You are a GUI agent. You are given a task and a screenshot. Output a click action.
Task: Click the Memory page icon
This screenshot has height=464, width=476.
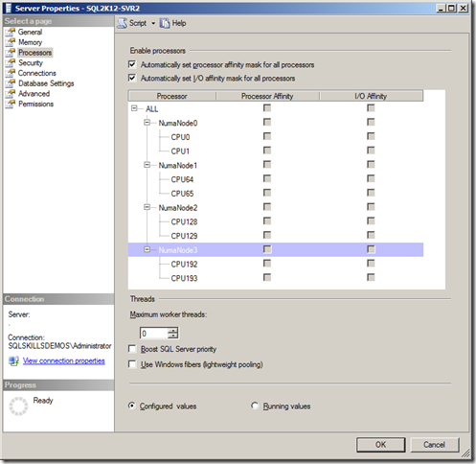pyautogui.click(x=11, y=42)
